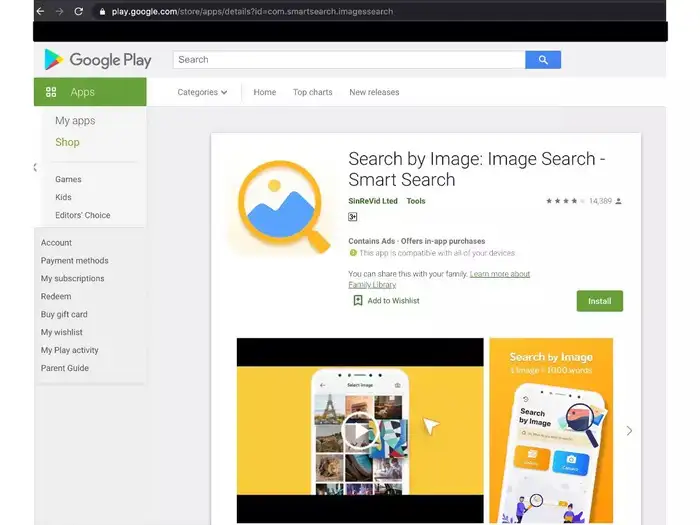Image resolution: width=700 pixels, height=525 pixels.
Task: Open the Search by Image screenshot thumbnail
Action: click(x=551, y=430)
